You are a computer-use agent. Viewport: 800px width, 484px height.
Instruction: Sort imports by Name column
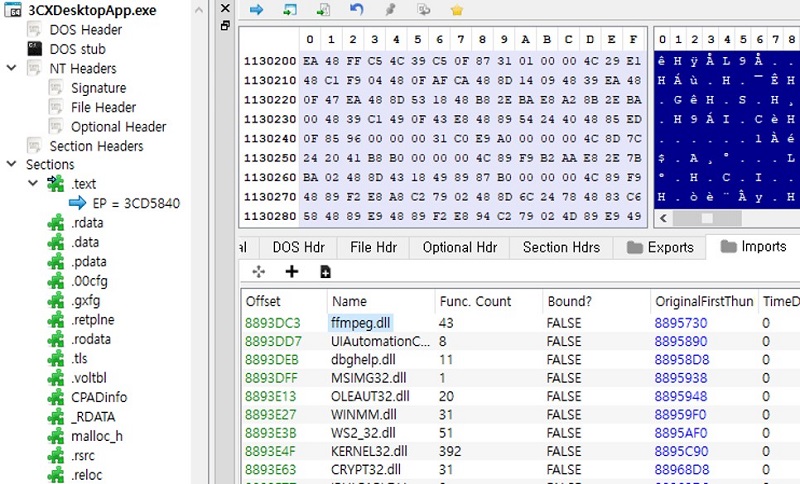[x=381, y=301]
